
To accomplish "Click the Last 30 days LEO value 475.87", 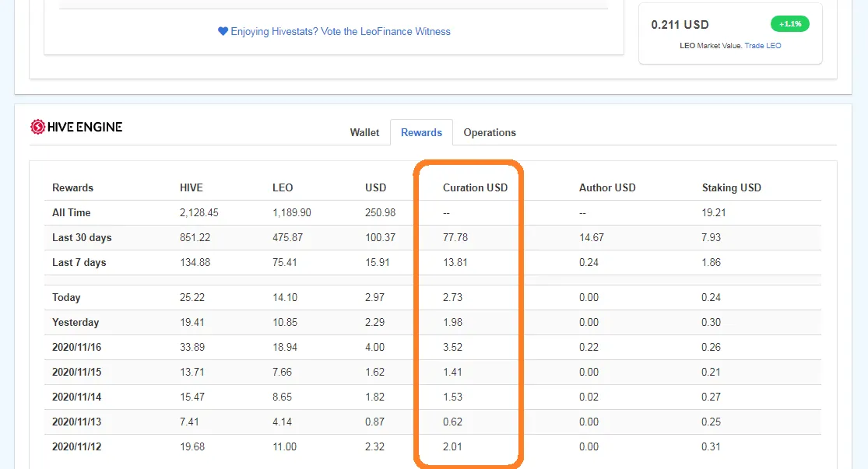I will tap(287, 237).
